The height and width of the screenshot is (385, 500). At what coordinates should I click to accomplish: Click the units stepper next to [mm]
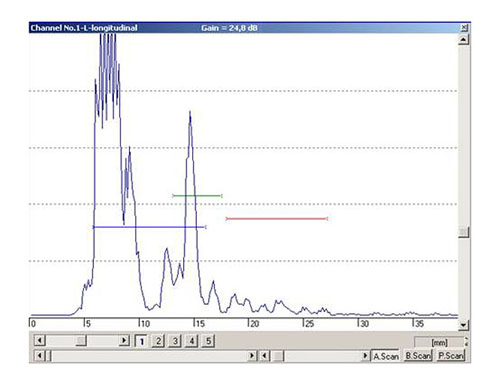tap(466, 341)
